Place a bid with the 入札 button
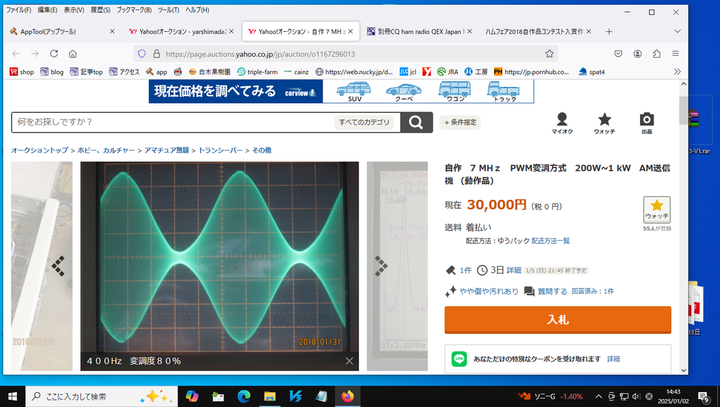720x407 pixels. point(557,320)
